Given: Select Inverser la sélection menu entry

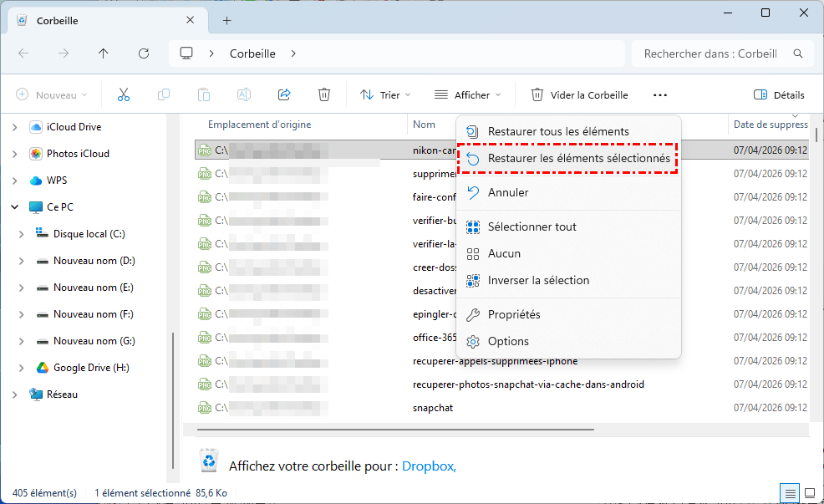Looking at the screenshot, I should (538, 280).
